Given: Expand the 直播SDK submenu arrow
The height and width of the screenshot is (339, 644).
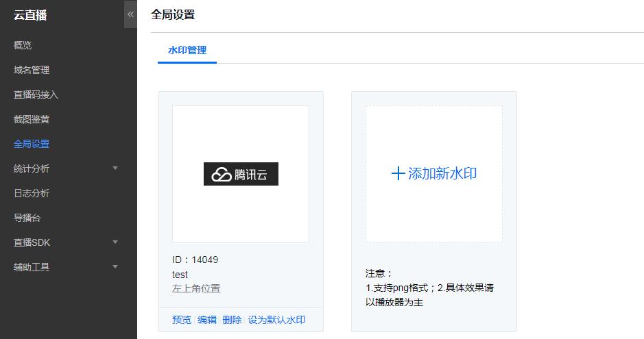Looking at the screenshot, I should (115, 242).
